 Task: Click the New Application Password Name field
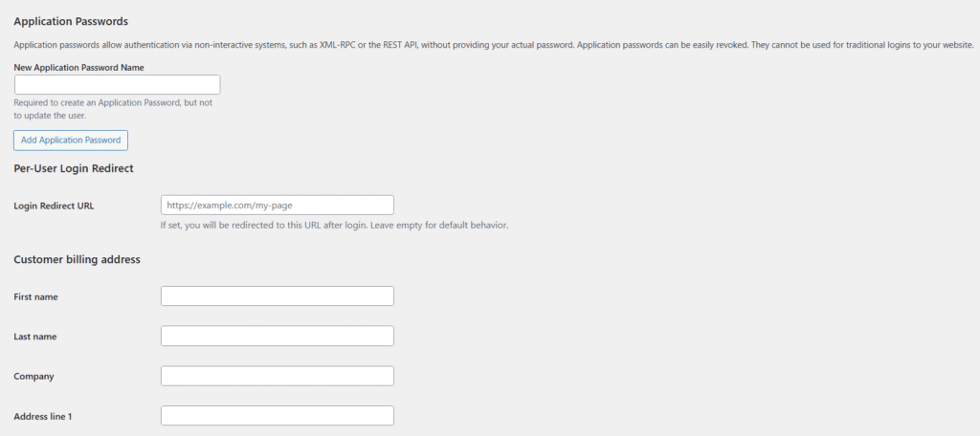[x=117, y=85]
